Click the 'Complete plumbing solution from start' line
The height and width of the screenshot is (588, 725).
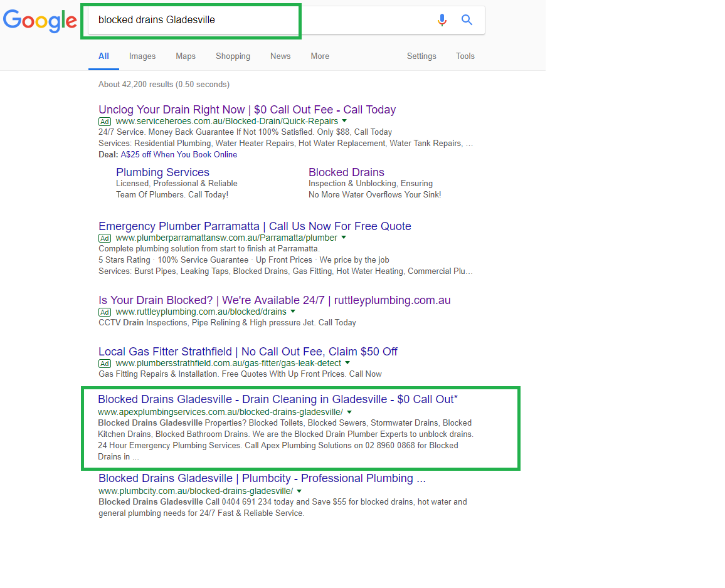(209, 249)
